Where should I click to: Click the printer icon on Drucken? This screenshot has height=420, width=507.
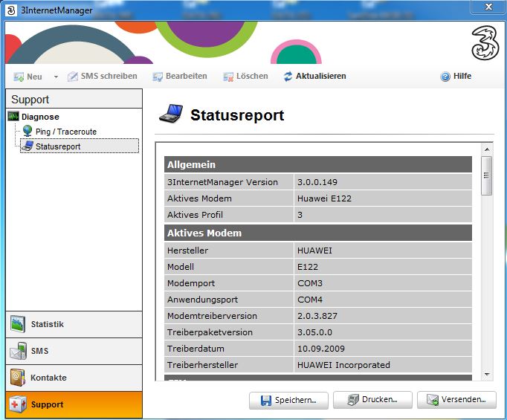pyautogui.click(x=353, y=400)
